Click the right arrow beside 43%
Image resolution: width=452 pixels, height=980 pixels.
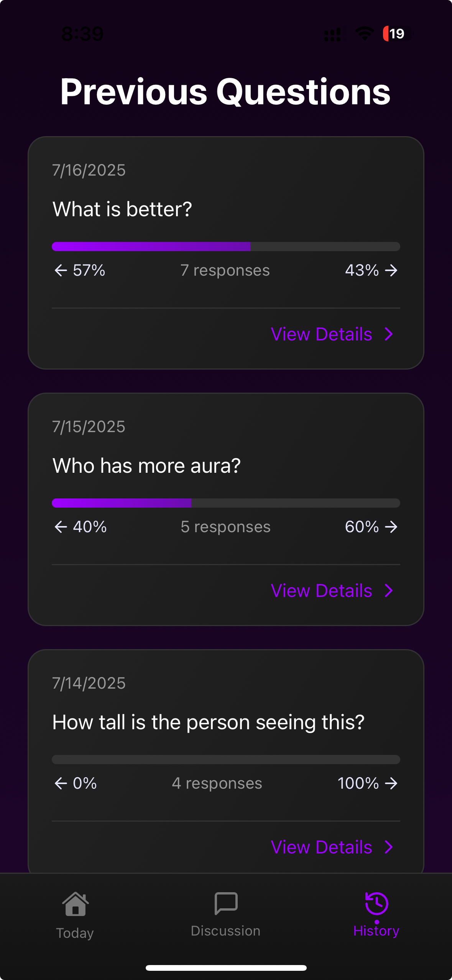tap(391, 270)
